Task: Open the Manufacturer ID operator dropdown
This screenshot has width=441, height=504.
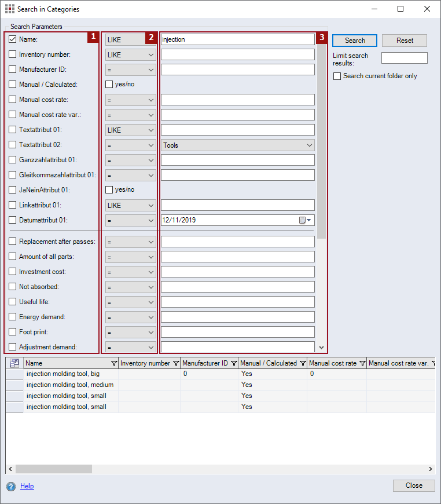Action: (x=131, y=70)
